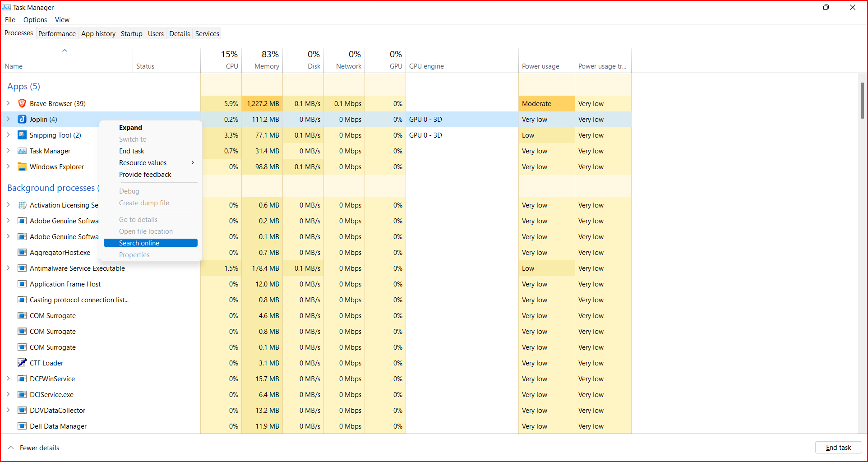
Task: Open the View menu
Action: [62, 20]
